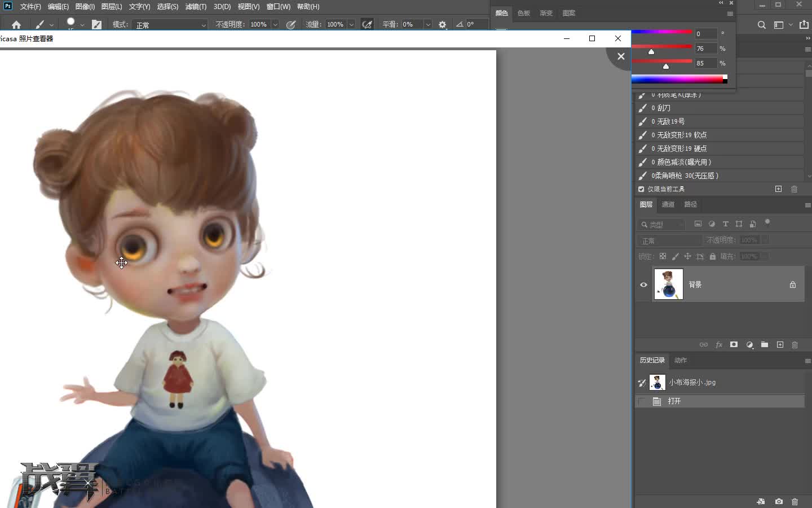812x508 pixels.
Task: Click the lock icon on 背景 layer
Action: point(793,285)
